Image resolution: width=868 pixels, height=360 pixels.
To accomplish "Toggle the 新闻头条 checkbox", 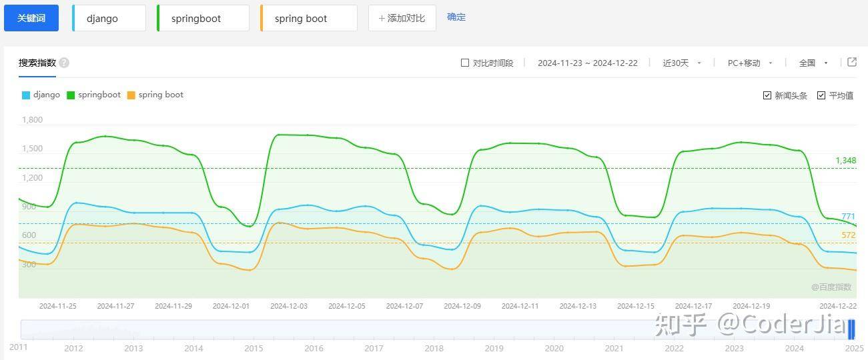I will 767,95.
